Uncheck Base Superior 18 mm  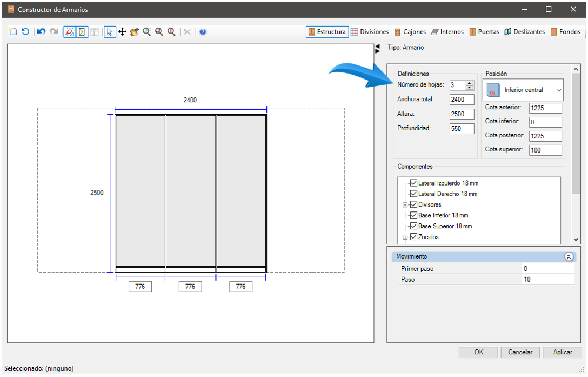[x=413, y=226]
